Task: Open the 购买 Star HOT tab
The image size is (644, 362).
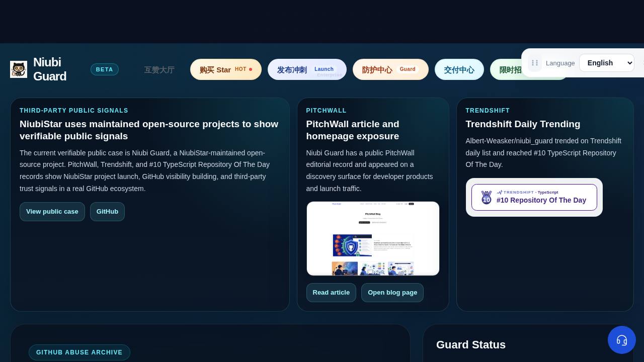Action: (x=226, y=69)
